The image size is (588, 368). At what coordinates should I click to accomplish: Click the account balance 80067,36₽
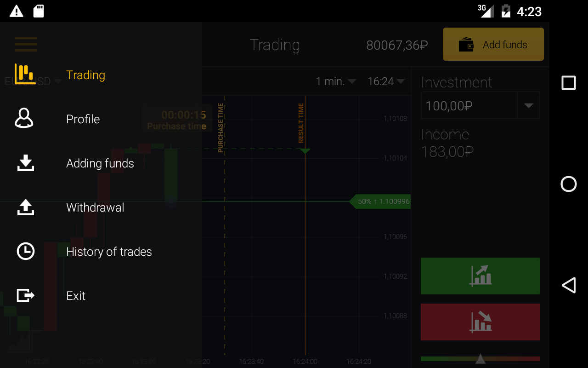[x=397, y=45]
